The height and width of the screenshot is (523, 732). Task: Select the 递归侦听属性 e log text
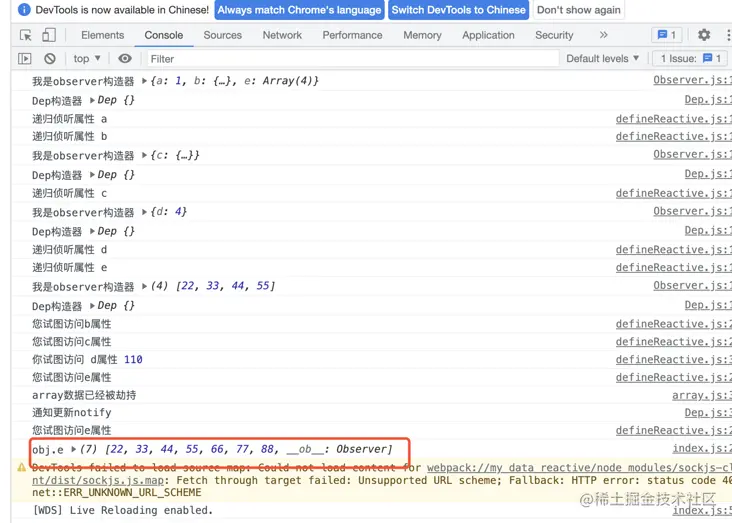coord(70,268)
